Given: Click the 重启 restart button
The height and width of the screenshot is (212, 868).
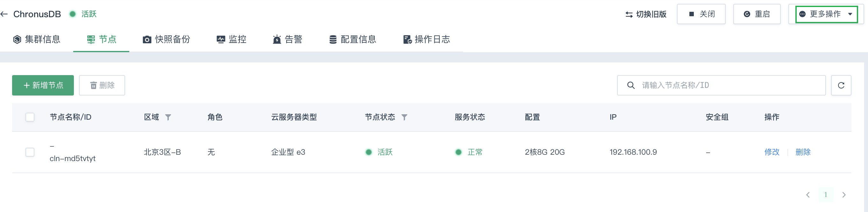Looking at the screenshot, I should pyautogui.click(x=757, y=14).
